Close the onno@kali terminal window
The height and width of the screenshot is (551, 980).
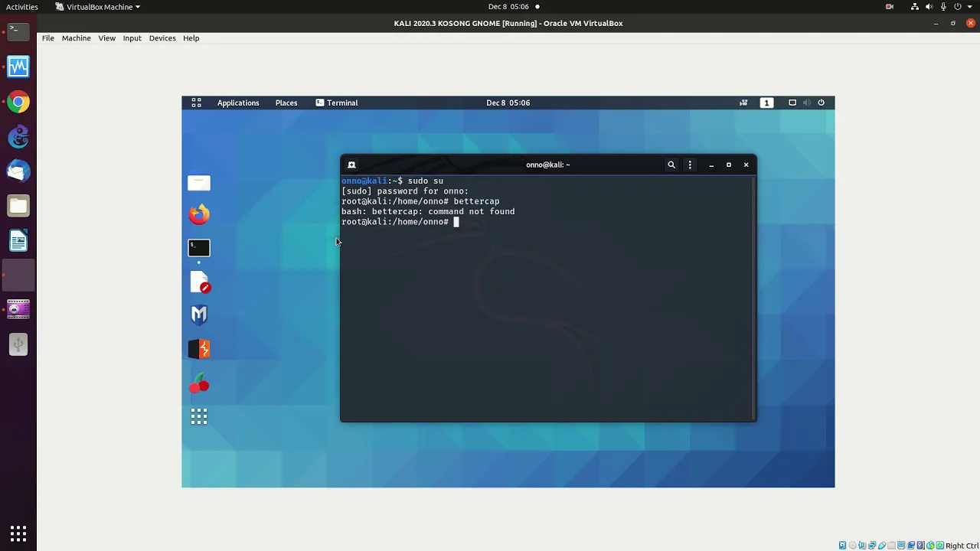[x=746, y=165]
